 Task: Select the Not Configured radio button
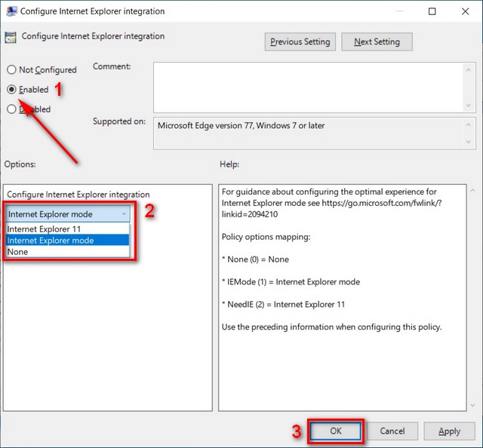click(11, 70)
